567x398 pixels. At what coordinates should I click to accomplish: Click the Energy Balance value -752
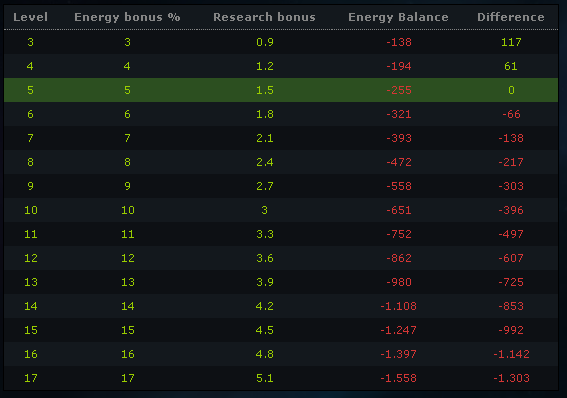(x=399, y=234)
